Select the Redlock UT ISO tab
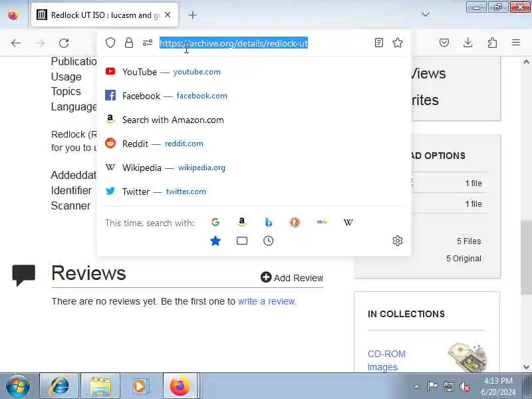This screenshot has width=532, height=399. coord(104,15)
